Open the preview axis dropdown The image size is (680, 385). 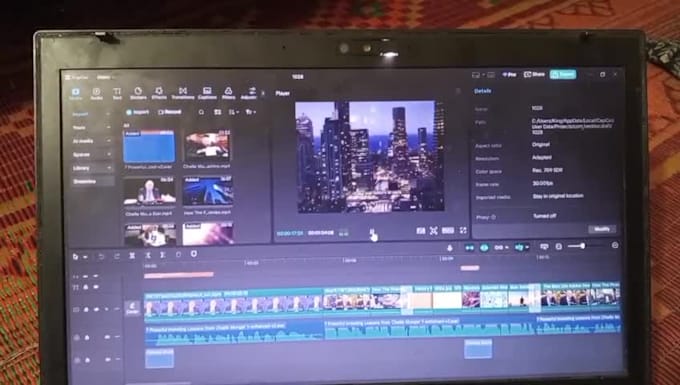(x=521, y=248)
